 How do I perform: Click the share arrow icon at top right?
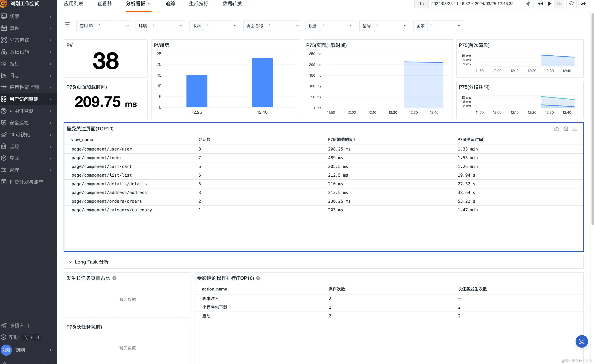pos(583,4)
